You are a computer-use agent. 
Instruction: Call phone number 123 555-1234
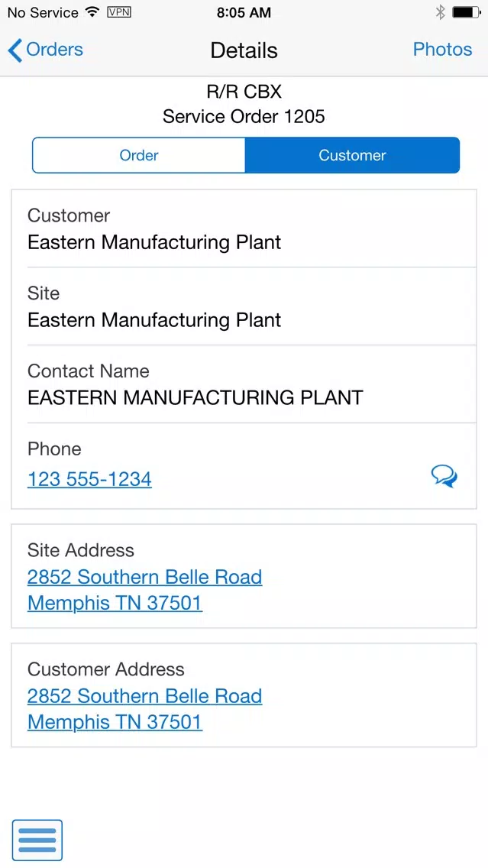pos(89,479)
